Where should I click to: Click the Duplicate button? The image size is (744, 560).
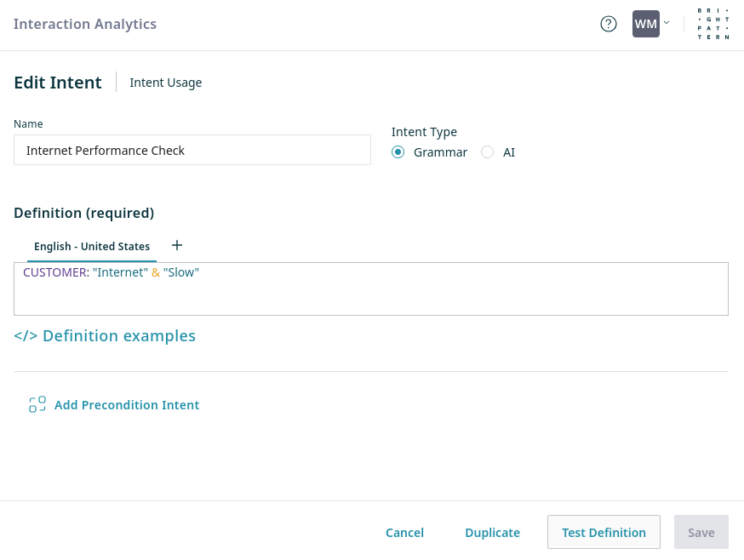coord(492,533)
